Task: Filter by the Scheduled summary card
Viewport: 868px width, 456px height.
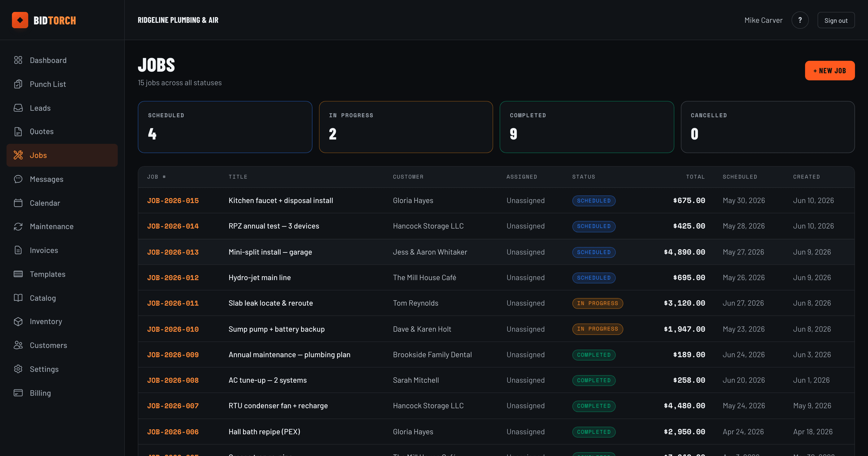Action: (x=225, y=127)
